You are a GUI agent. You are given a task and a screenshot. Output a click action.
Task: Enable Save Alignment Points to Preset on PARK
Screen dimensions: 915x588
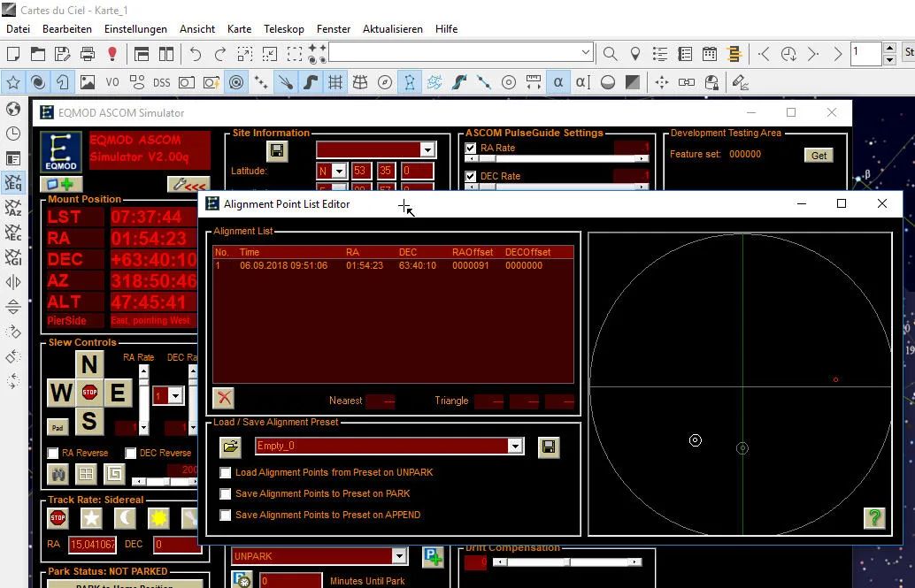pyautogui.click(x=226, y=494)
